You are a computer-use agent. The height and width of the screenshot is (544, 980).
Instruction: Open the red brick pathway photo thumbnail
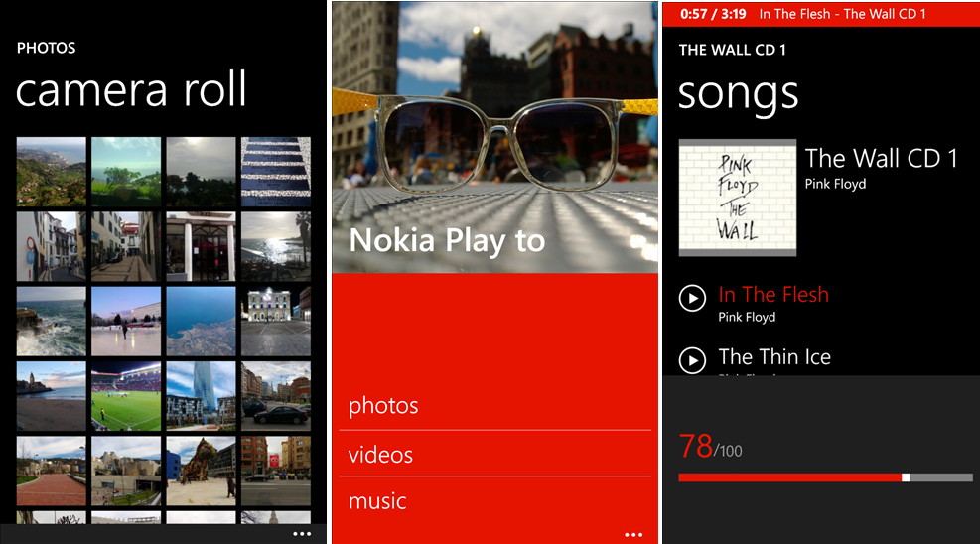pyautogui.click(x=52, y=471)
